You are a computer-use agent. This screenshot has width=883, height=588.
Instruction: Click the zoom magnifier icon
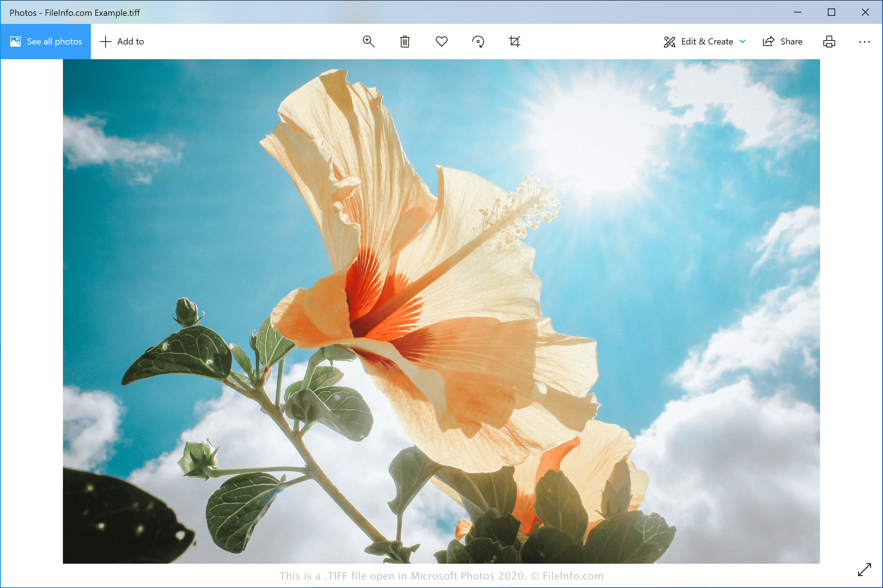click(368, 41)
